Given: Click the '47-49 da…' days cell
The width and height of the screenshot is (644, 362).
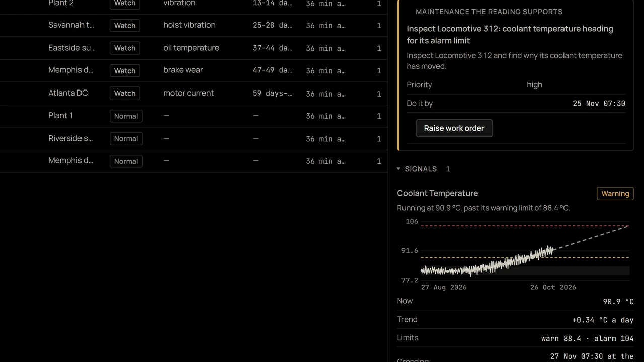Looking at the screenshot, I should (272, 70).
